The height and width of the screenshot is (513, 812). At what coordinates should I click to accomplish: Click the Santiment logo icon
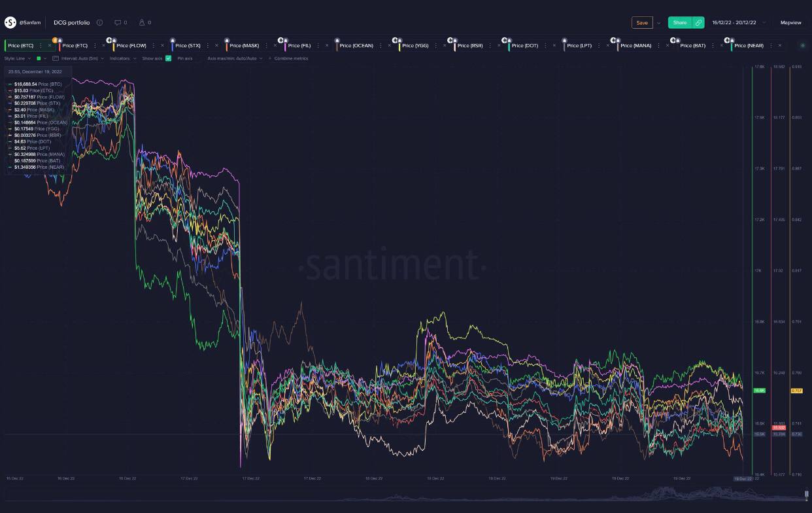10,23
